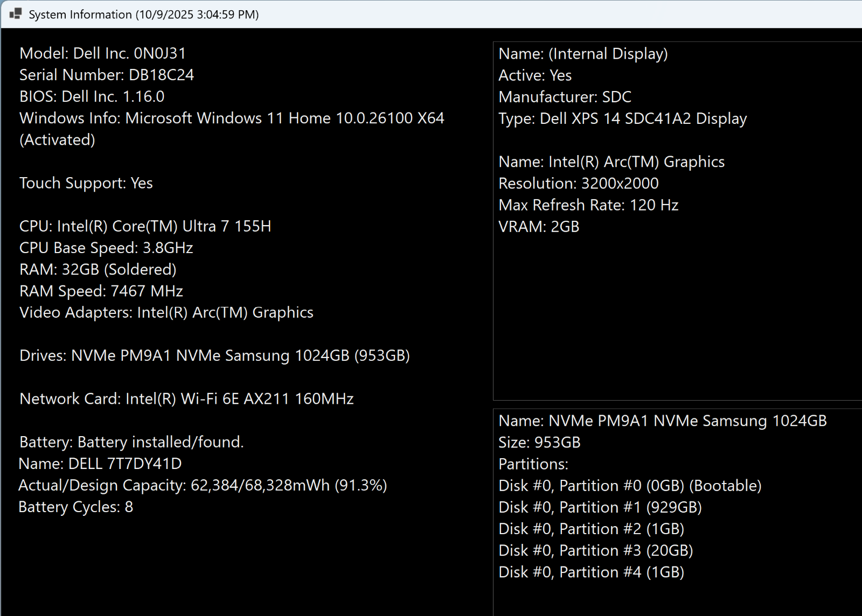This screenshot has height=616, width=862.
Task: Click the CPU Base Speed 3.8GHz text
Action: click(106, 248)
